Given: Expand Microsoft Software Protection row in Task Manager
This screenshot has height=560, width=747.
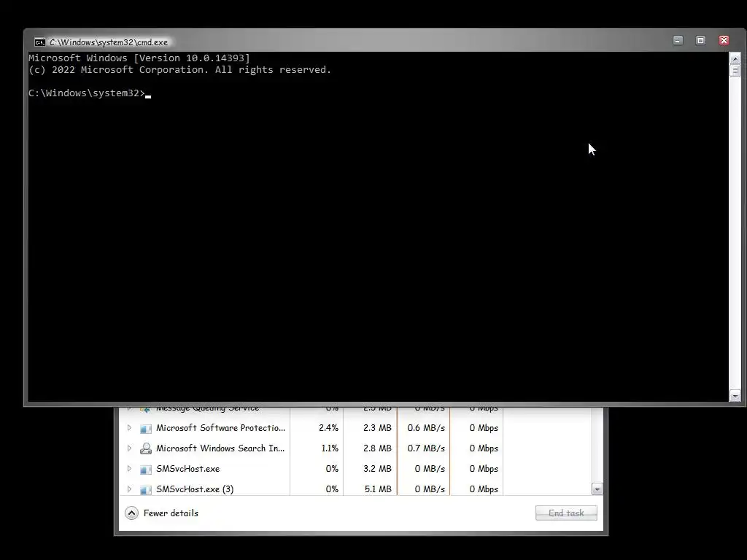Looking at the screenshot, I should (129, 427).
